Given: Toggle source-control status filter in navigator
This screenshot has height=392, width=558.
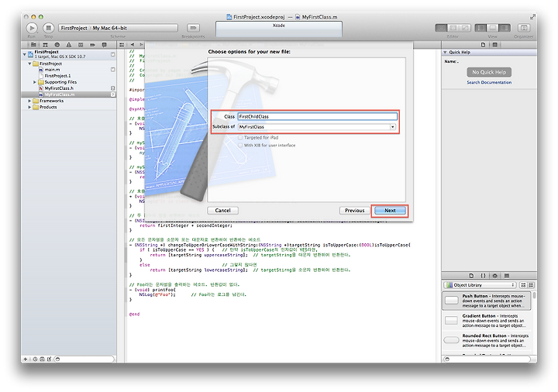Looking at the screenshot, I should pyautogui.click(x=42, y=359).
